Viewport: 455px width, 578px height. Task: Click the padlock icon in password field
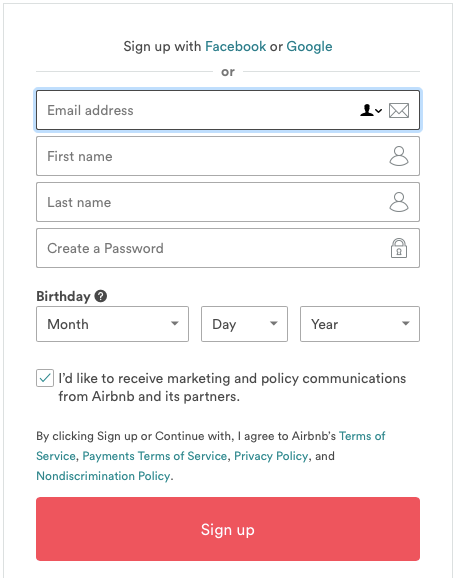click(x=399, y=248)
